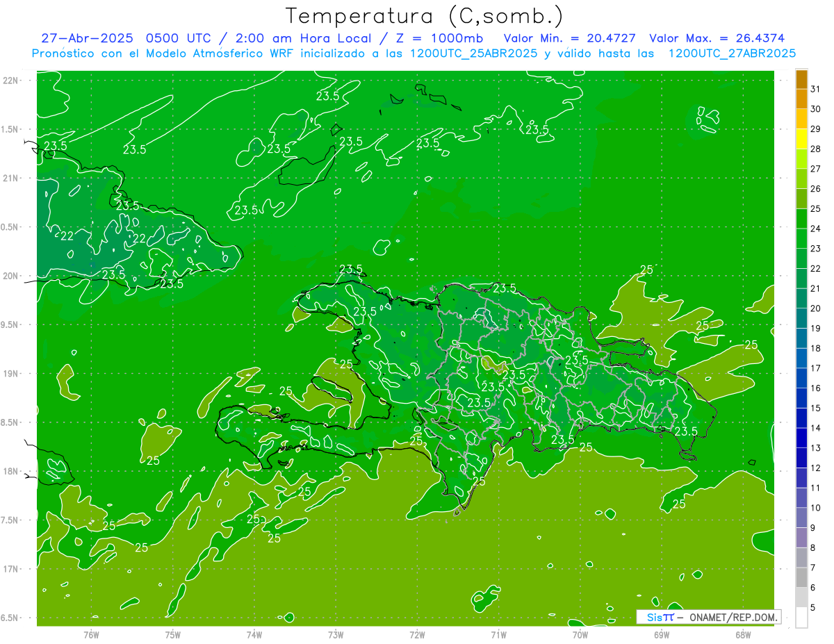
Task: Click the "17N" latitude axis label
Action: click(11, 569)
